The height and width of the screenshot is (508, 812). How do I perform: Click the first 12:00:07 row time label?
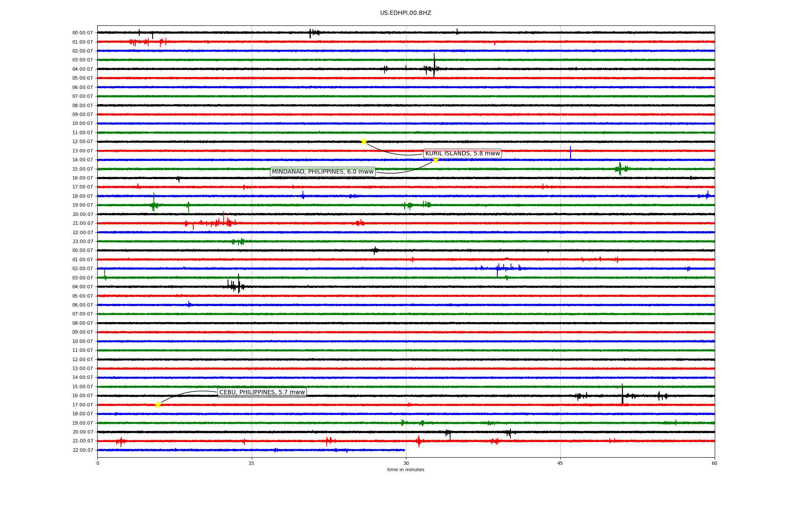point(82,142)
